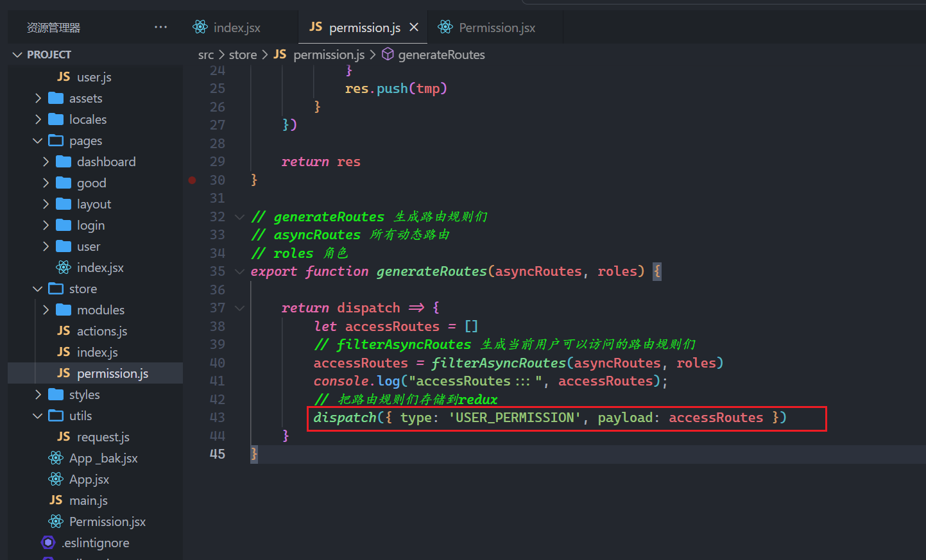The image size is (926, 560).
Task: Click the React icon on Permission.jsx tab
Action: 445,27
